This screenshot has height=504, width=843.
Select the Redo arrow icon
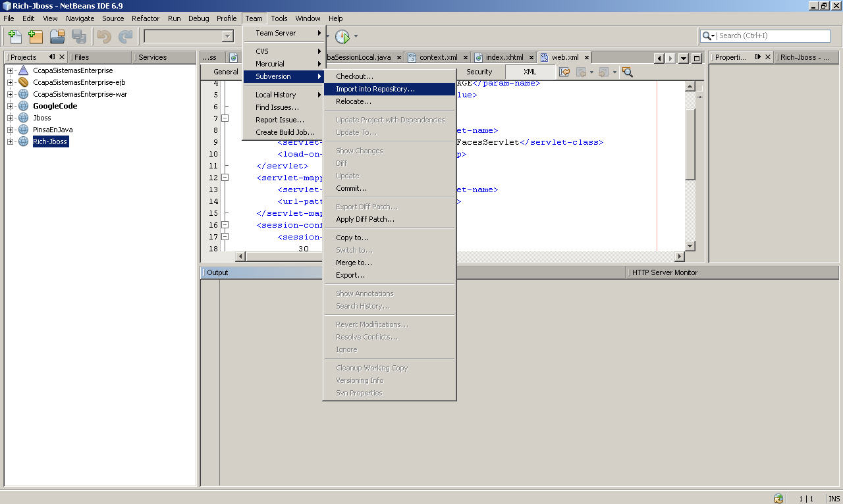coord(124,36)
